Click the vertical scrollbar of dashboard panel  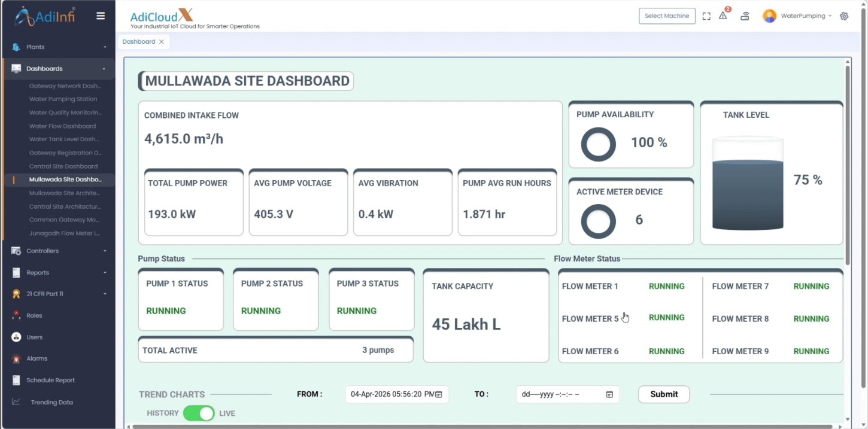(848, 165)
